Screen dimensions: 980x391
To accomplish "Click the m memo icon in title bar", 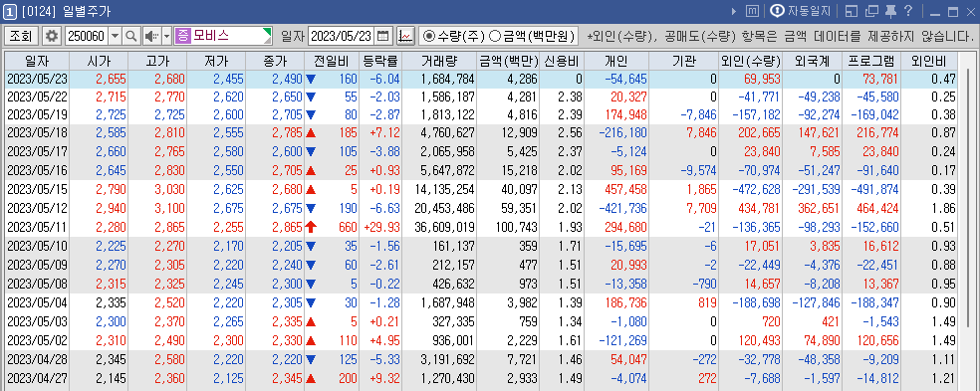I will coord(753,11).
